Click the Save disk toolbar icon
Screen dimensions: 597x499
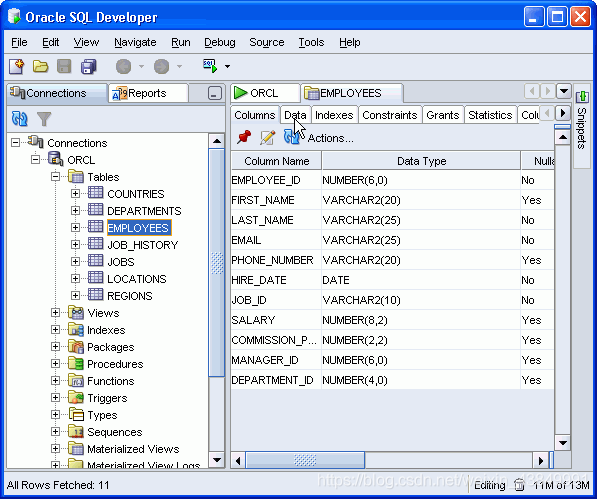[64, 66]
